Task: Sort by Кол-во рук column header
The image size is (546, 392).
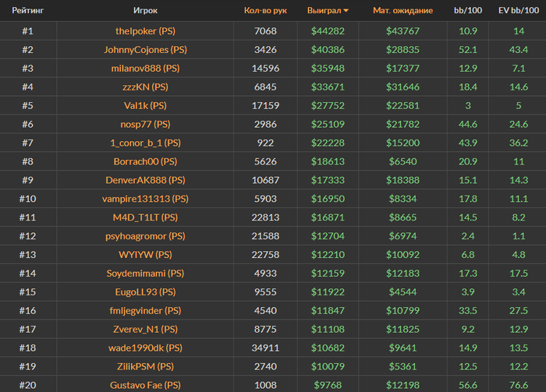Action: pyautogui.click(x=265, y=10)
